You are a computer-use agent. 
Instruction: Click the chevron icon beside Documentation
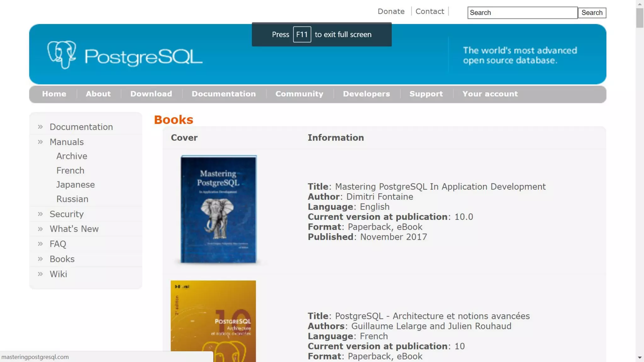(x=40, y=127)
